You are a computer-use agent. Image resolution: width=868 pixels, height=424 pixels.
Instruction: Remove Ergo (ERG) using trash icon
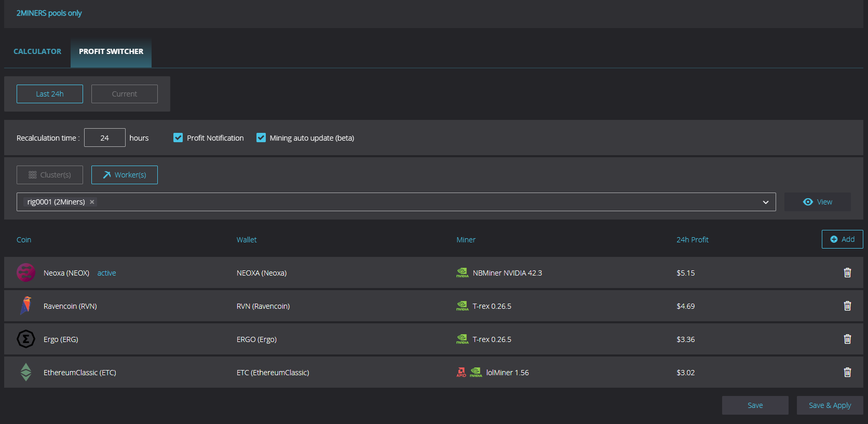tap(847, 339)
